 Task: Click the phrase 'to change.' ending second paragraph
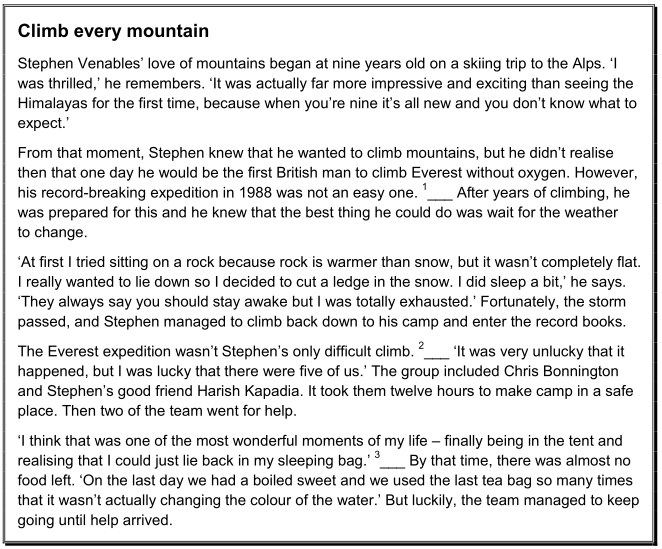pyautogui.click(x=52, y=233)
